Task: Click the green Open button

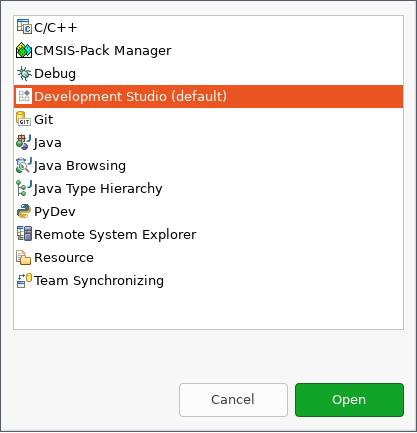Action: pyautogui.click(x=349, y=400)
